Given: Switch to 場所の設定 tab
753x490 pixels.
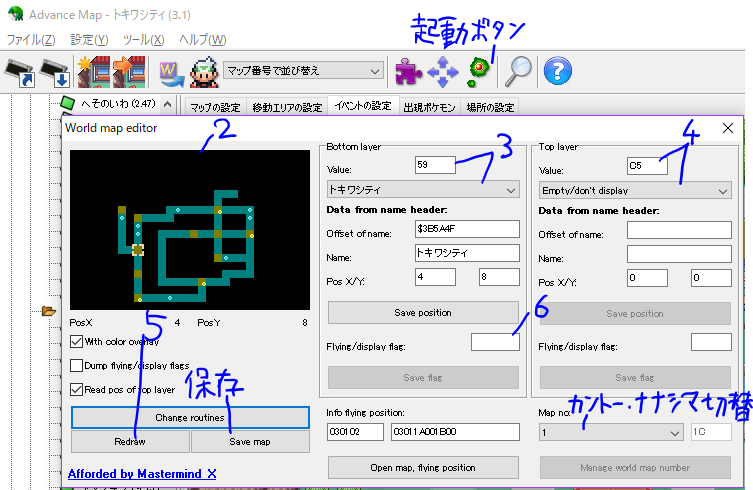Looking at the screenshot, I should pyautogui.click(x=490, y=107).
